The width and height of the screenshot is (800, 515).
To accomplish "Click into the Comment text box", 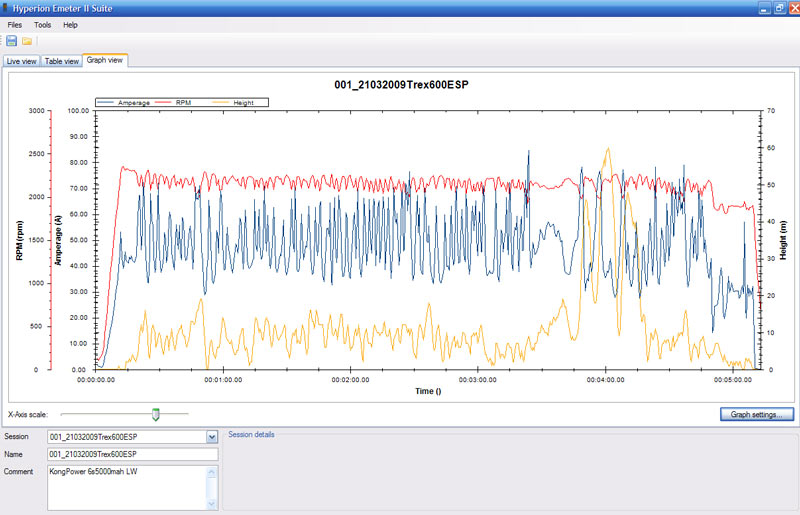I will 125,486.
